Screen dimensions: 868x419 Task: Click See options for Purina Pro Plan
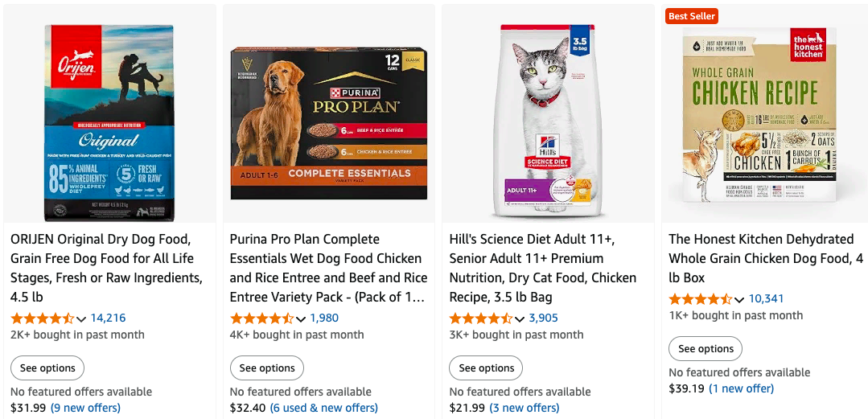point(267,368)
